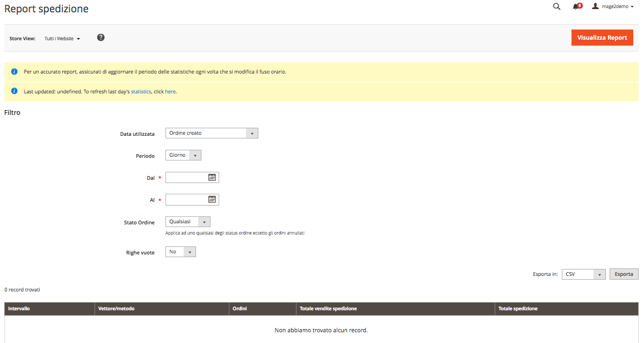Viewport: 644px width, 343px height.
Task: Open the calendar picker for Dal
Action: pyautogui.click(x=212, y=177)
